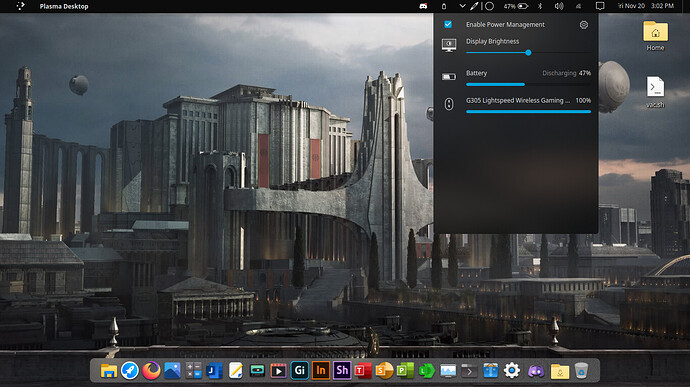Open the volume control tray icon

[559, 6]
